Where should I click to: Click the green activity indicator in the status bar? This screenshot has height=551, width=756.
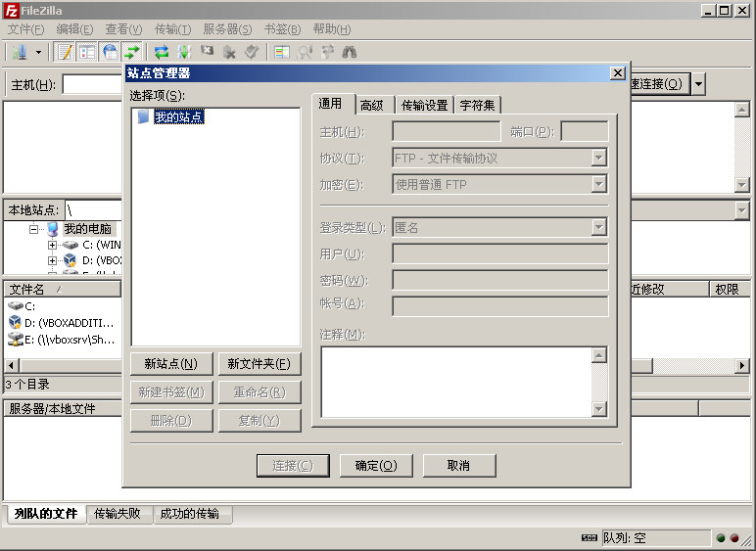click(721, 538)
